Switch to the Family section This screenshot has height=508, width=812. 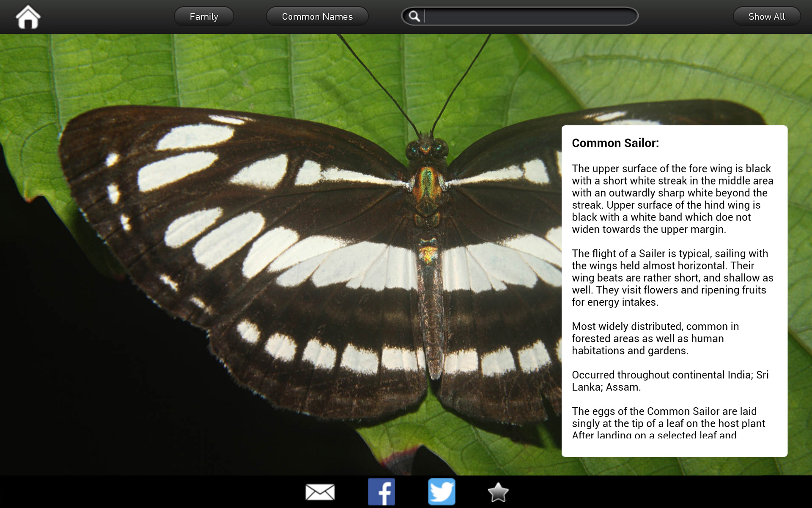pyautogui.click(x=204, y=16)
